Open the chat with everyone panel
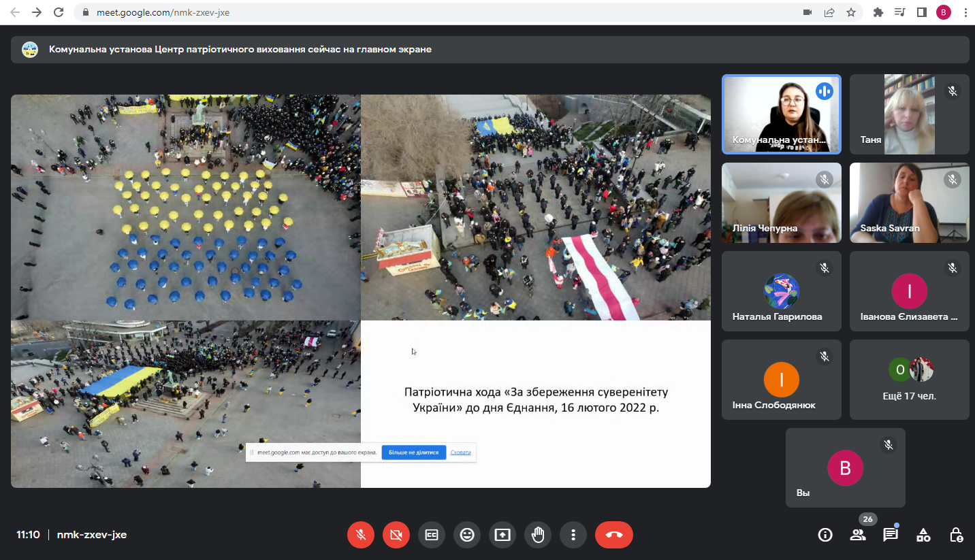Image resolution: width=975 pixels, height=560 pixels. (x=891, y=535)
